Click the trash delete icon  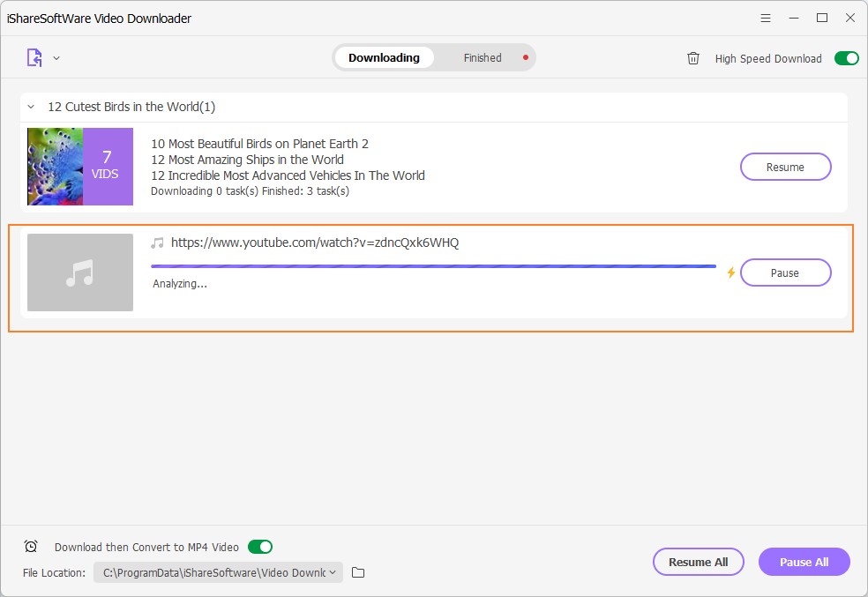point(693,58)
